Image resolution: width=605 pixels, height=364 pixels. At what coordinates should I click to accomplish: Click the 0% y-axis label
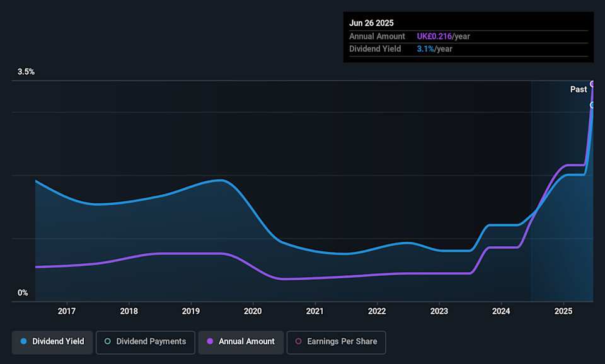[x=23, y=293]
